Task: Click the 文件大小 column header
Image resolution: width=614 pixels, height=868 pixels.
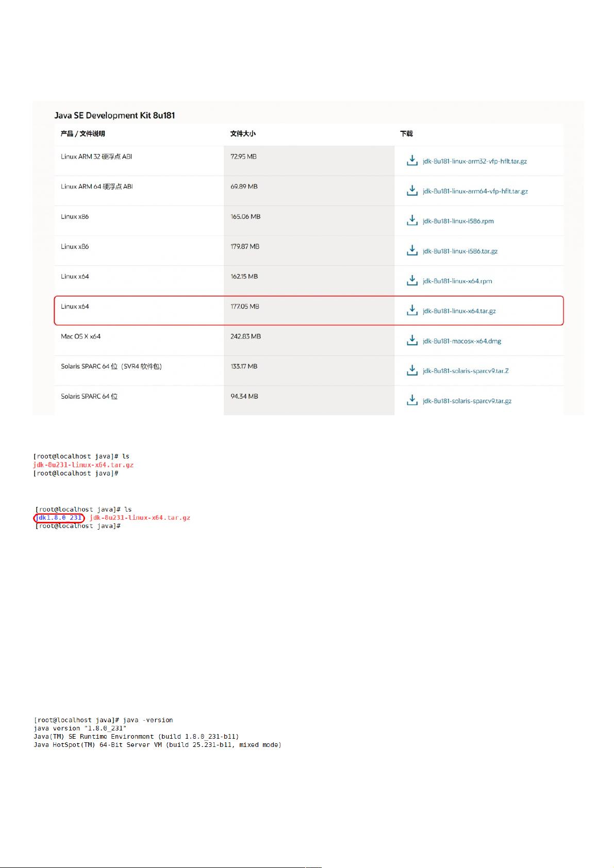Action: coord(243,133)
